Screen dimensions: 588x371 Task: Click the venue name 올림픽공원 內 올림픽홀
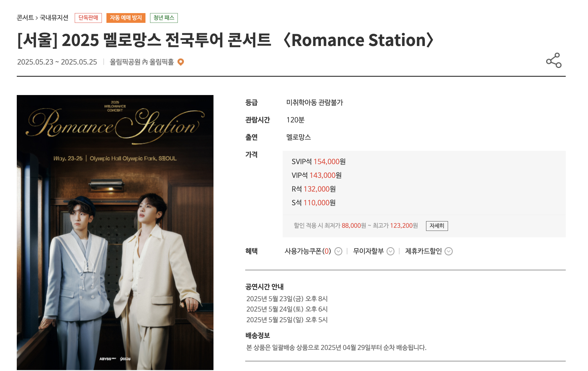tap(142, 62)
